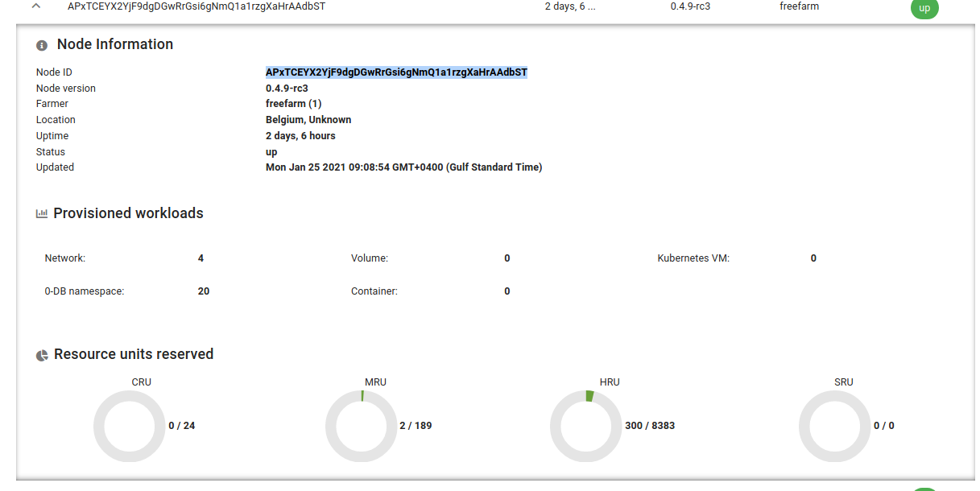Click the 'Node Information' heading
Image resolution: width=980 pixels, height=491 pixels.
pos(115,44)
